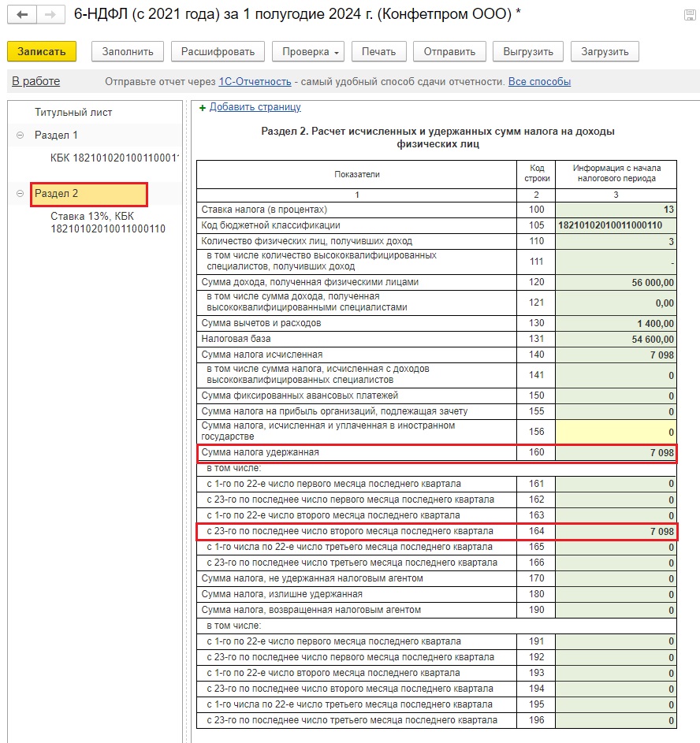Go forward using the right arrow button
The height and width of the screenshot is (743, 700).
point(50,15)
